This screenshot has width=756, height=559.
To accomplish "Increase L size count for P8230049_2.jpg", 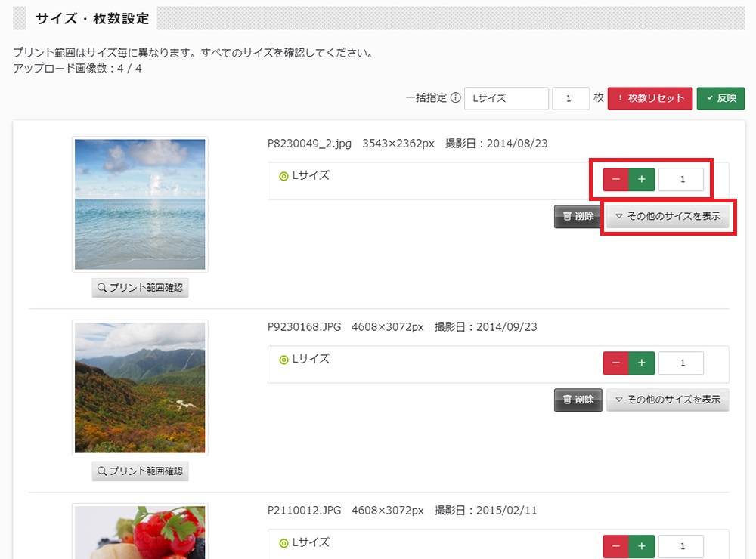I will coord(642,179).
